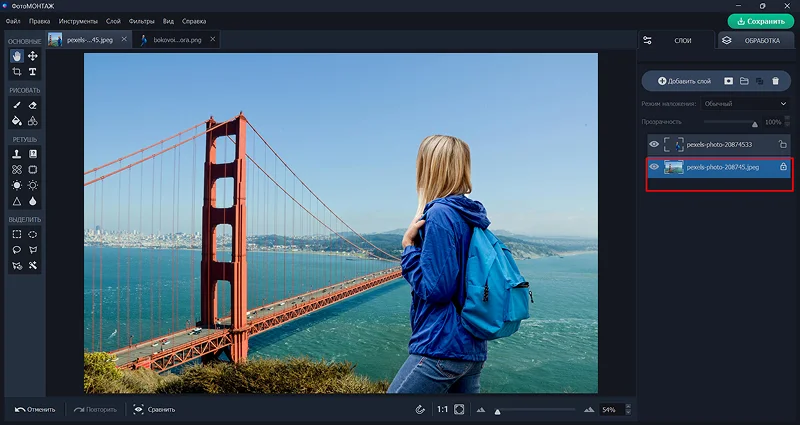Select the outlined-sun Burn tool
800x425 pixels.
pos(33,185)
